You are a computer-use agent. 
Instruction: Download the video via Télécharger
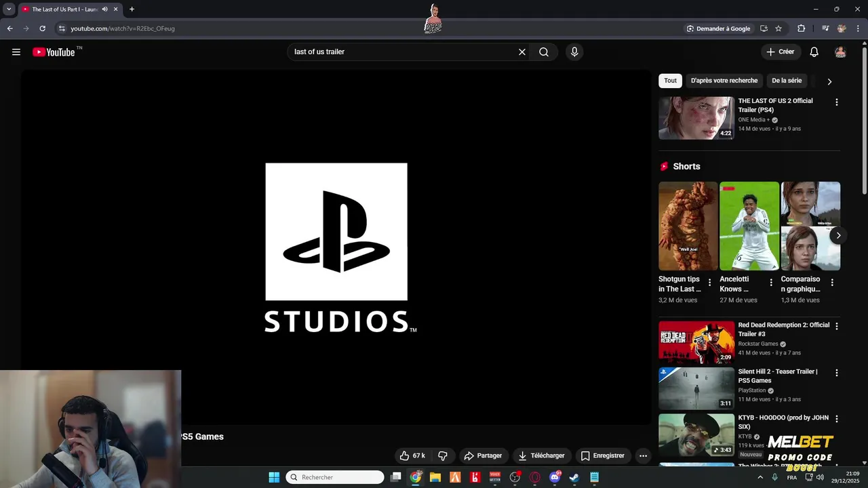click(542, 455)
